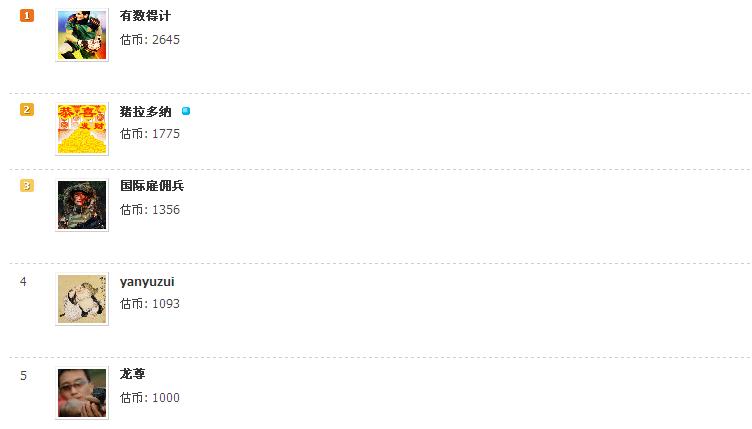752x429 pixels.
Task: Click the 估币: 1356 coin count
Action: tap(150, 210)
